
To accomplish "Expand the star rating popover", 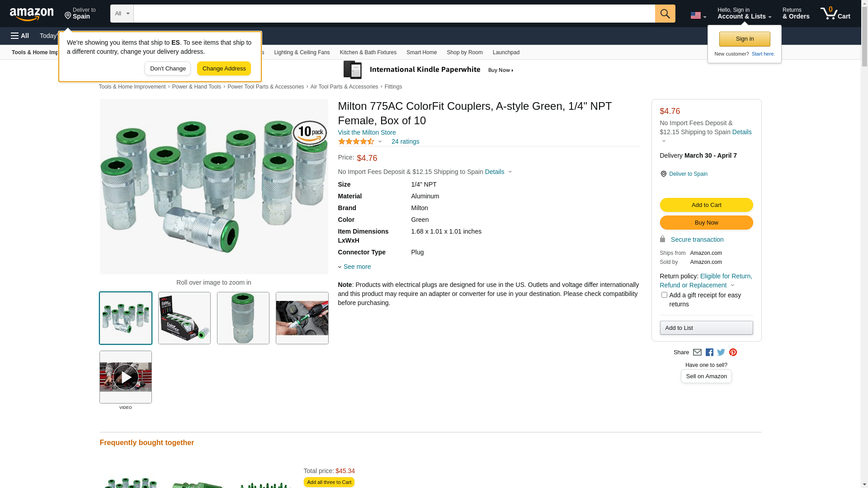I will (360, 141).
